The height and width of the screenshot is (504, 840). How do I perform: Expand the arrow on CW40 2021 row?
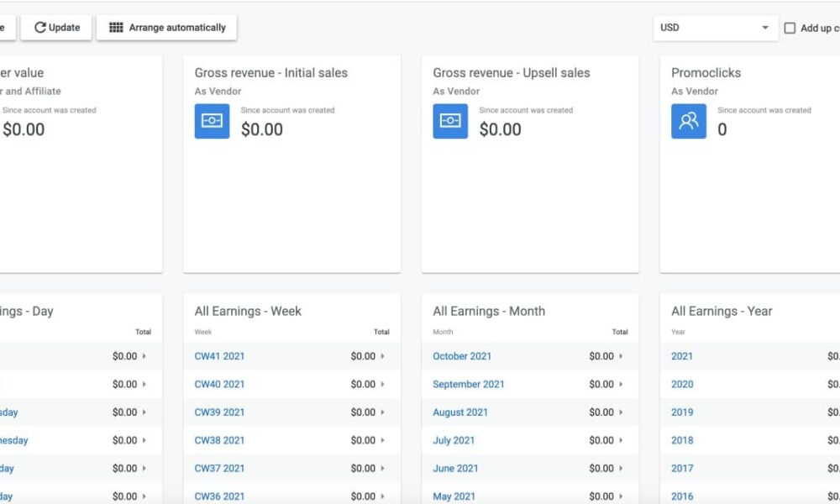(382, 384)
